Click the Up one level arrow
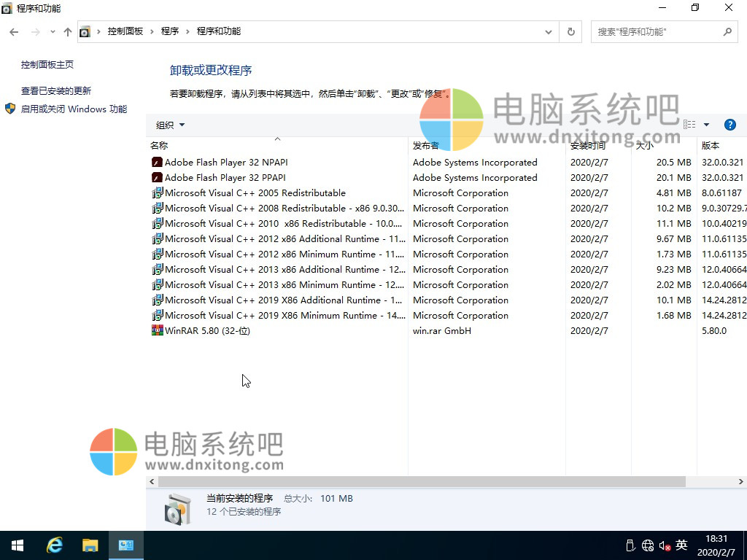Screen dimensions: 747x560 coord(68,32)
